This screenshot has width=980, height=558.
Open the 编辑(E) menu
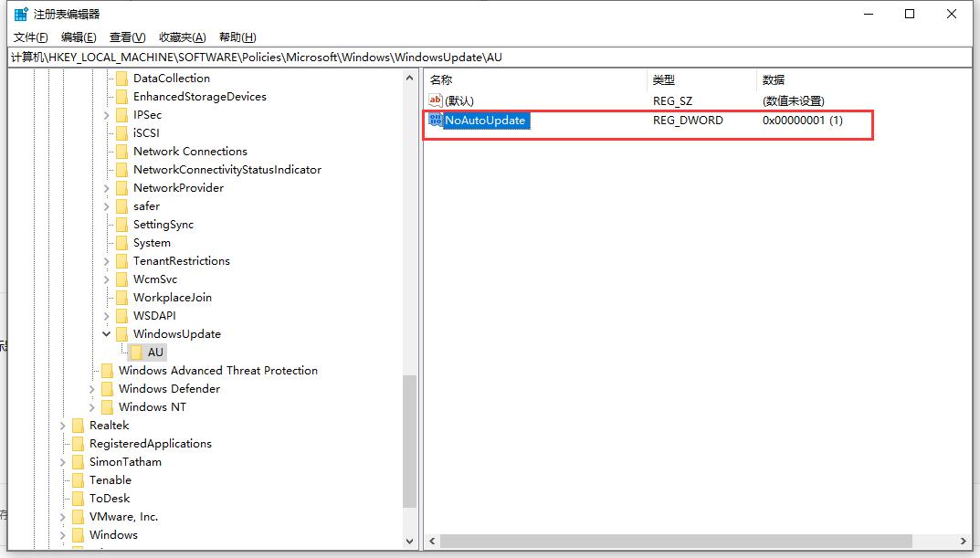click(79, 37)
